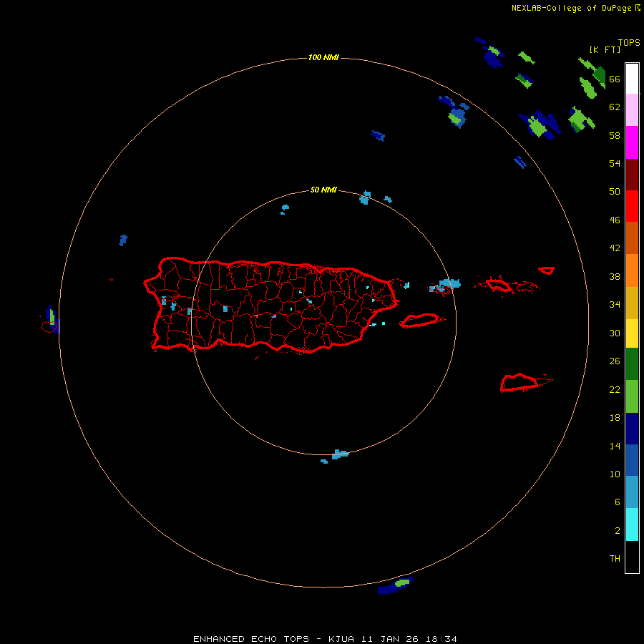
Task: Click the "66" legend value
Action: [615, 79]
